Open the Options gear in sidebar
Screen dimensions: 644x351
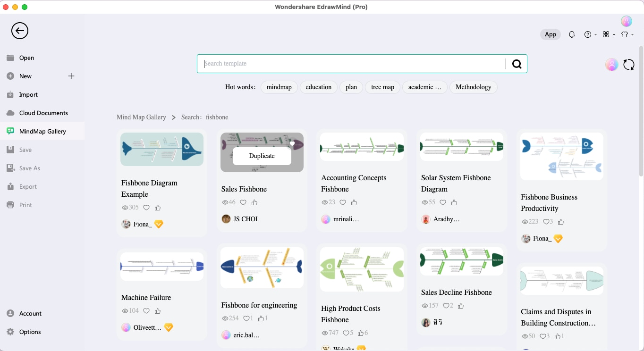click(10, 332)
